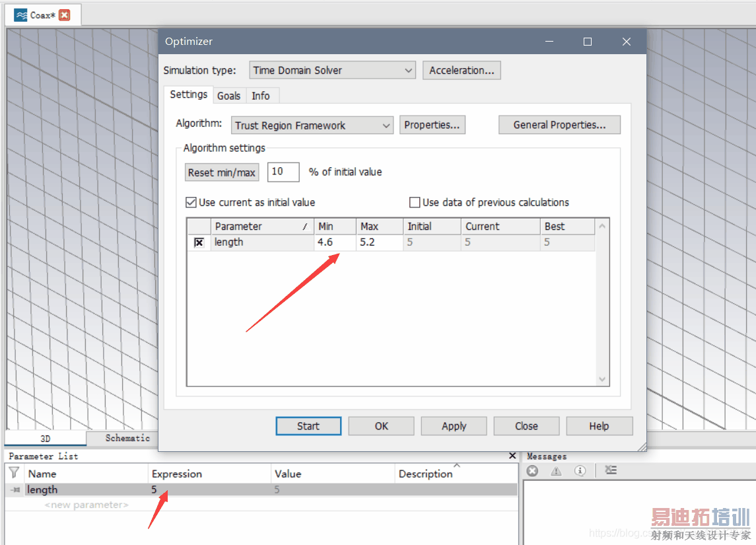Switch to the Goals tab

click(228, 96)
